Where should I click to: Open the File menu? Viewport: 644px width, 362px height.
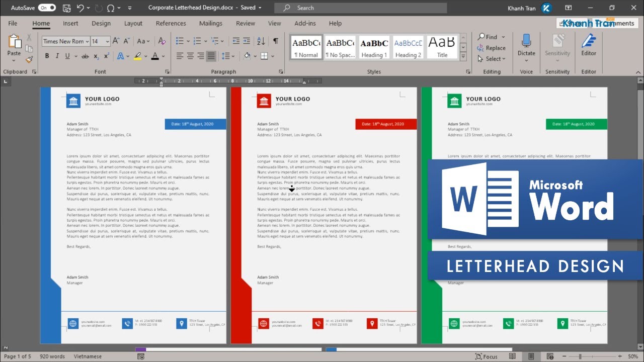[13, 23]
